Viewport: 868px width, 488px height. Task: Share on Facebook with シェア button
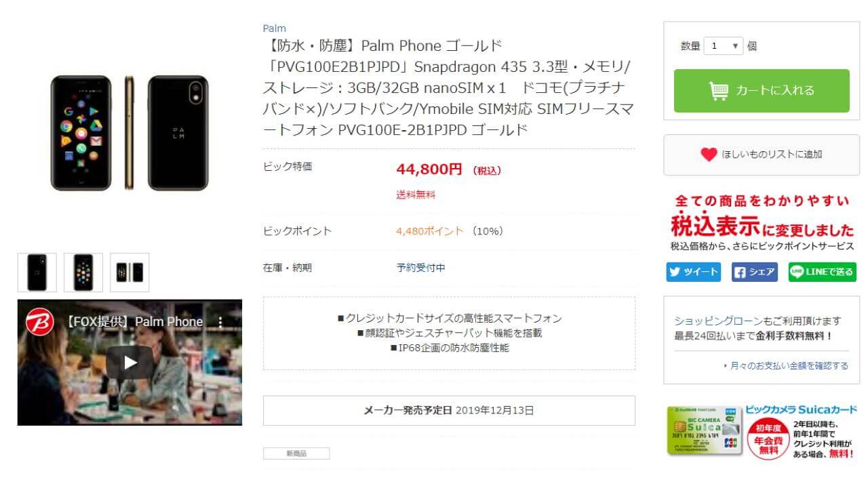point(754,272)
